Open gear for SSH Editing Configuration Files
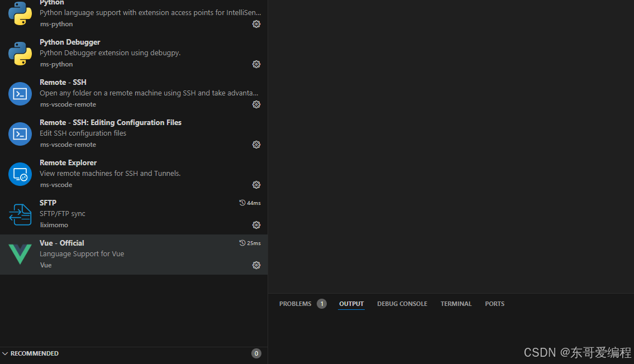The width and height of the screenshot is (634, 364). click(256, 145)
